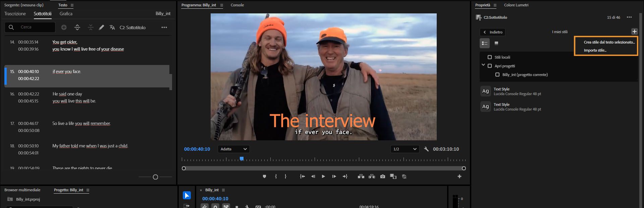
Task: Click the Sottotitoli panel zoom slider handle
Action: pyautogui.click(x=155, y=177)
